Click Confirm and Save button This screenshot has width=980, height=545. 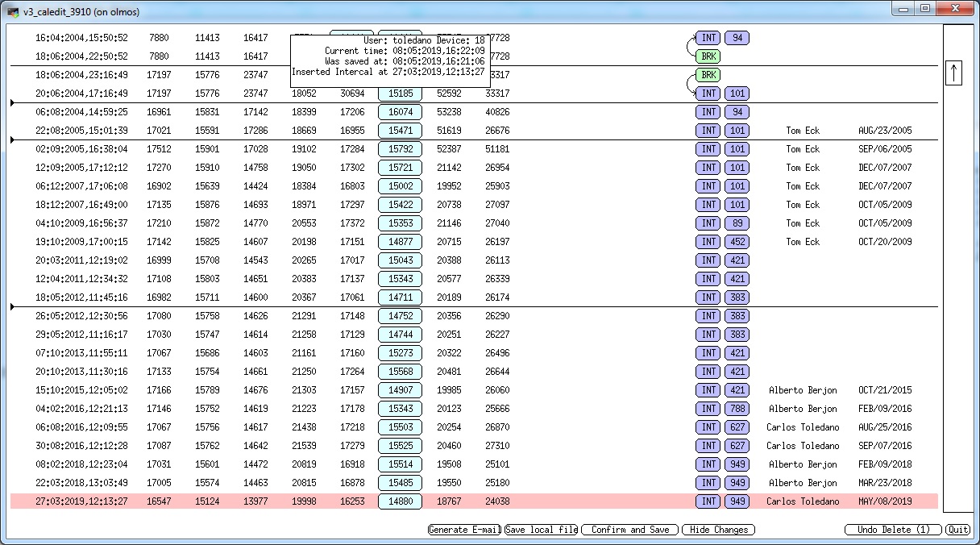click(x=630, y=530)
